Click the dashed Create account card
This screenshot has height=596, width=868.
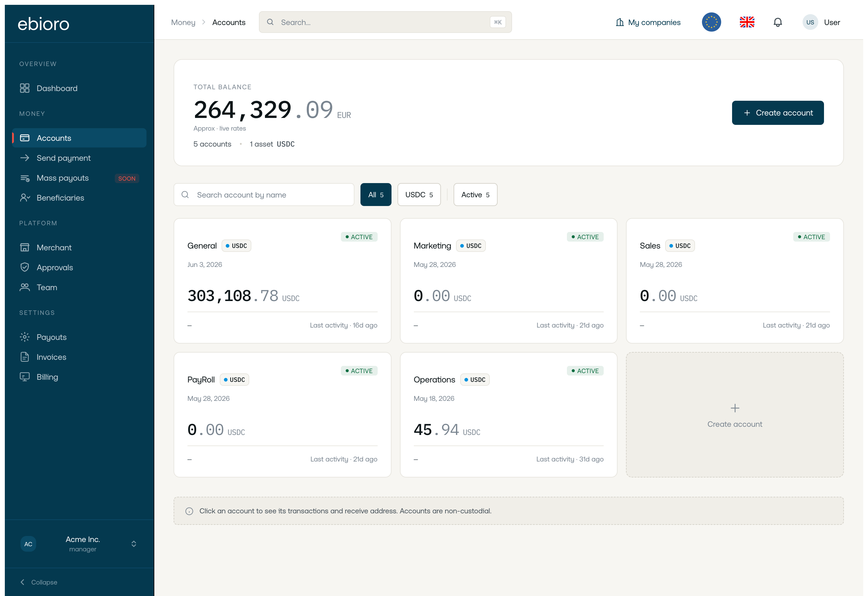735,415
